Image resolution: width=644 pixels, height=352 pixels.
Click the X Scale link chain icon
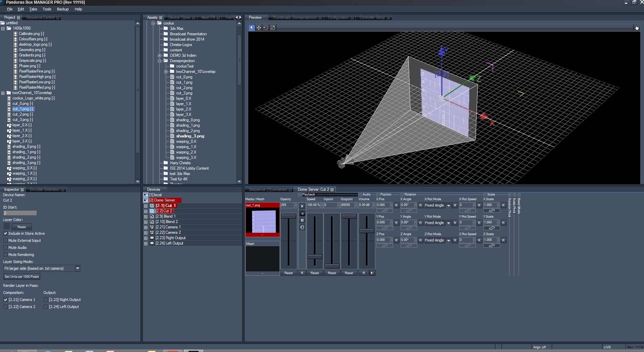tap(492, 211)
